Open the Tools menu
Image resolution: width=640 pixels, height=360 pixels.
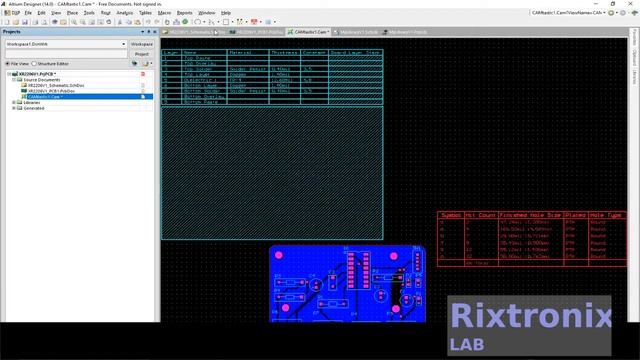pyautogui.click(x=89, y=13)
